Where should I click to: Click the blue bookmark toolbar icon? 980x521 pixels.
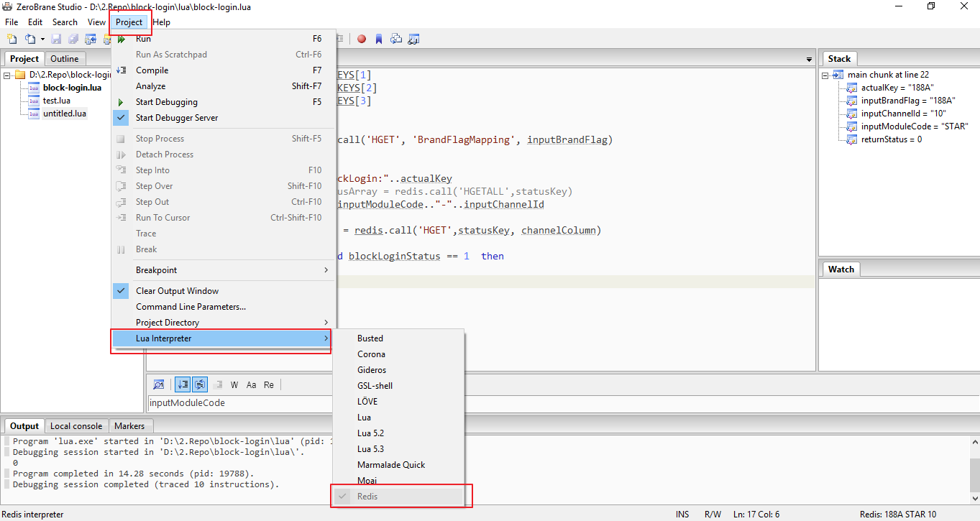[x=379, y=39]
